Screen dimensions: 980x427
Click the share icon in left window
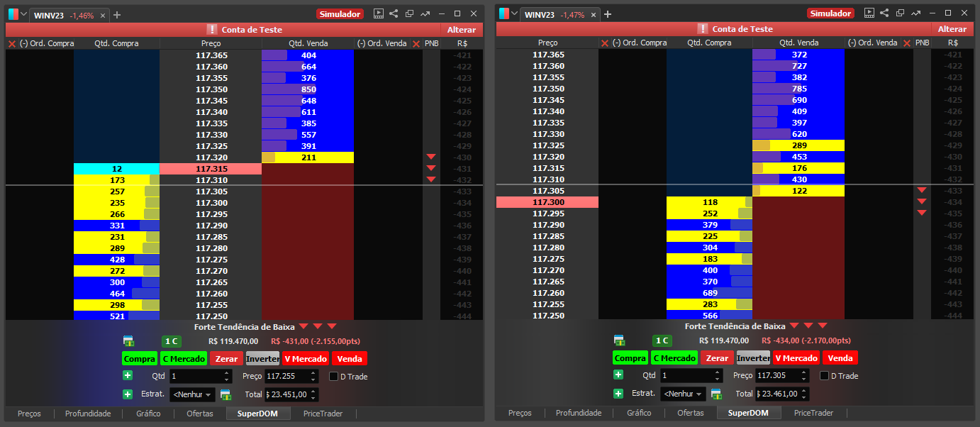click(x=394, y=13)
